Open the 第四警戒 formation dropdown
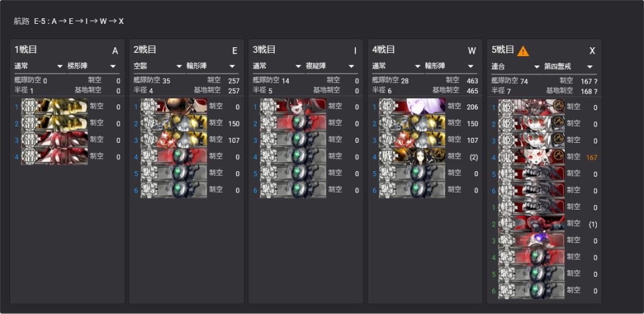Viewport: 644px width, 314px height. click(x=569, y=66)
